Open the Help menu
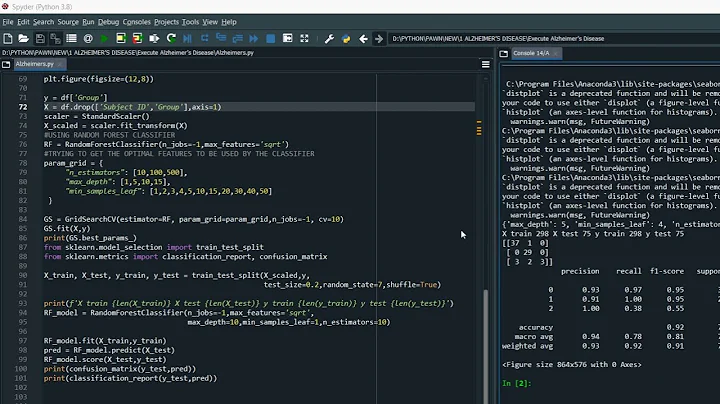720x404 pixels. (229, 22)
